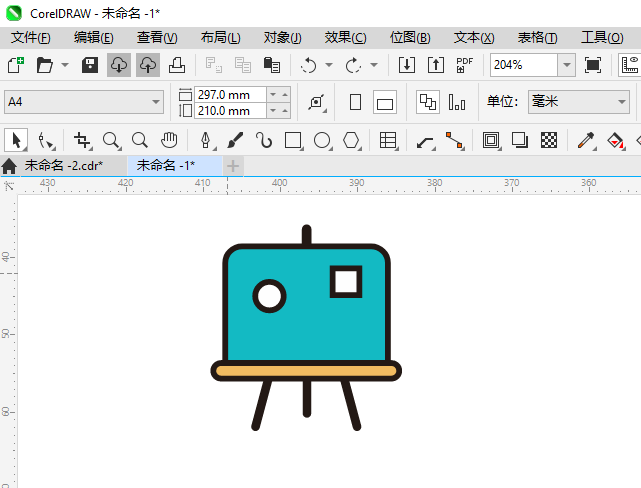Expand the Redo history dropdown arrow
This screenshot has width=641, height=488.
coord(374,65)
